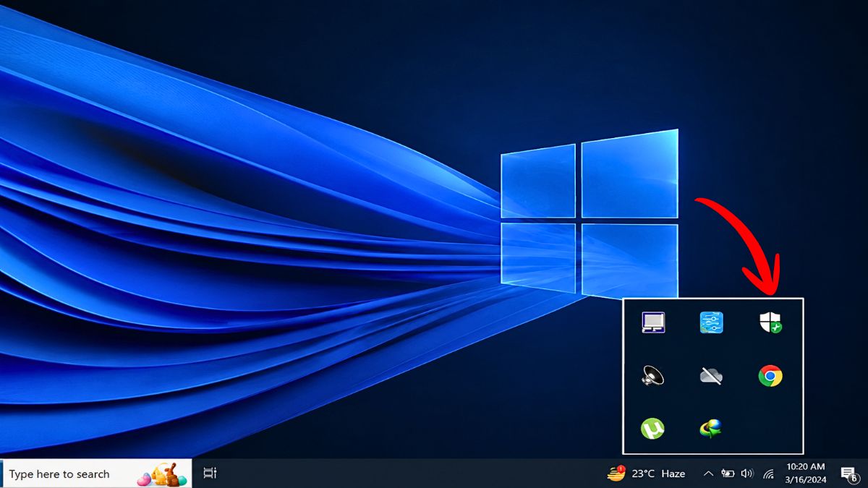Open the weather widget showing 23°C Haze
This screenshot has height=488, width=868.
tap(646, 474)
